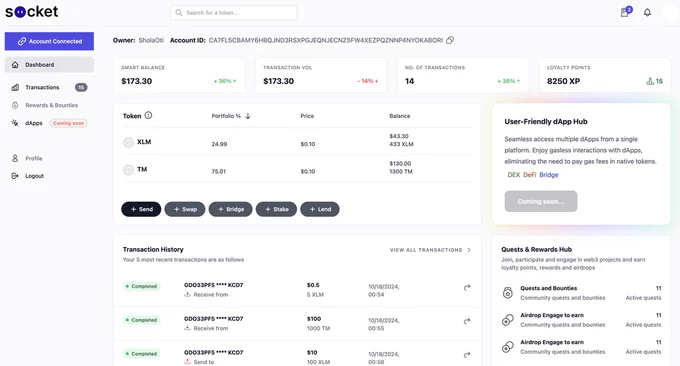Click the Transactions count badge 15

[x=81, y=87]
